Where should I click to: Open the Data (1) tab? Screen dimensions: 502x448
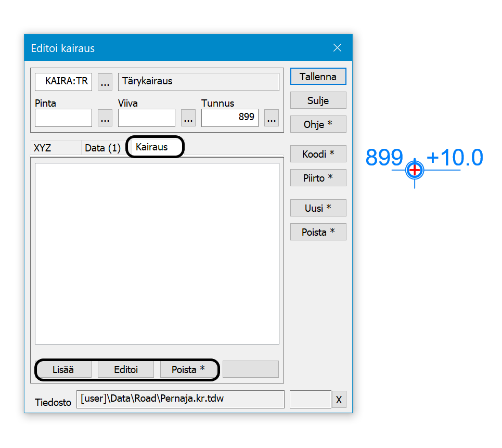click(x=102, y=148)
